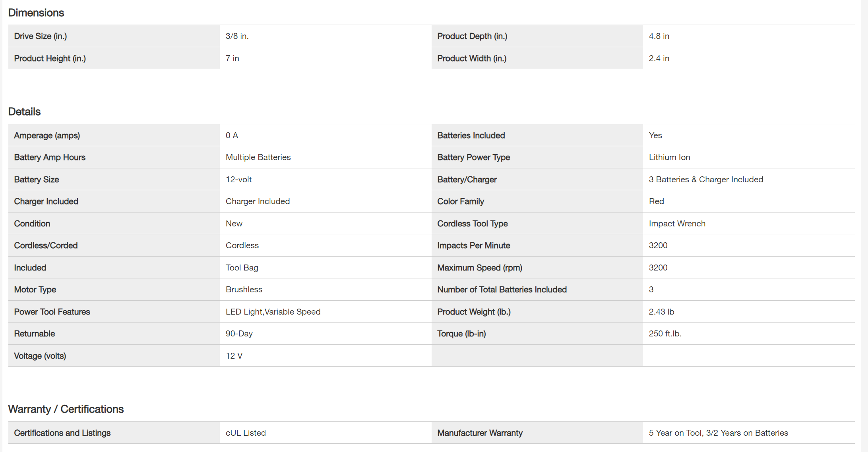Screen dimensions: 868x452
Task: Click the Maximum Speed (rpm) label
Action: (x=480, y=268)
